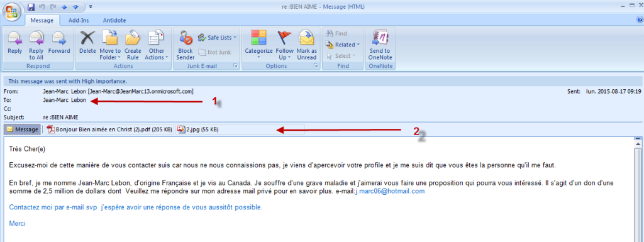Customize Quick Access Toolbar dropdown
644x242 pixels.
pyautogui.click(x=91, y=6)
